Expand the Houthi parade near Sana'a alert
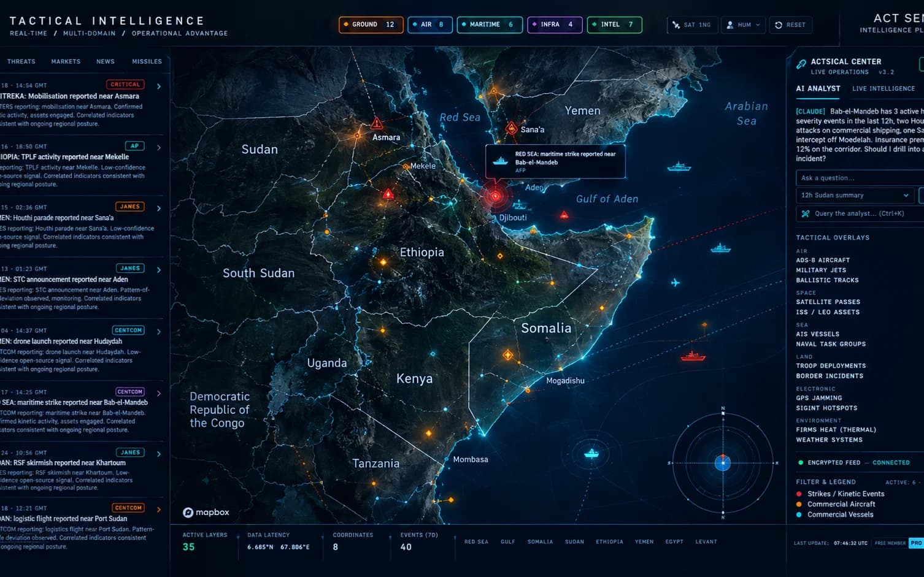Viewport: 924px width, 577px height. [159, 208]
